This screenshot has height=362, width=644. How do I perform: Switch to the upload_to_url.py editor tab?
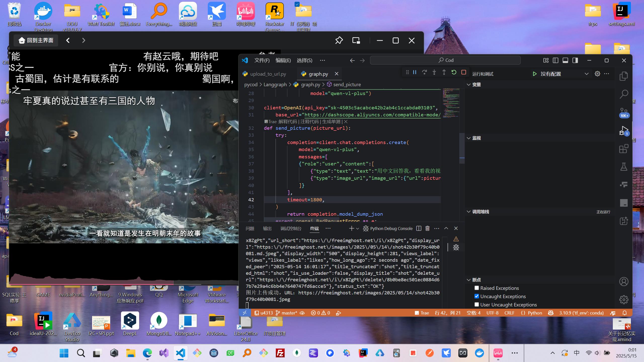tap(268, 74)
